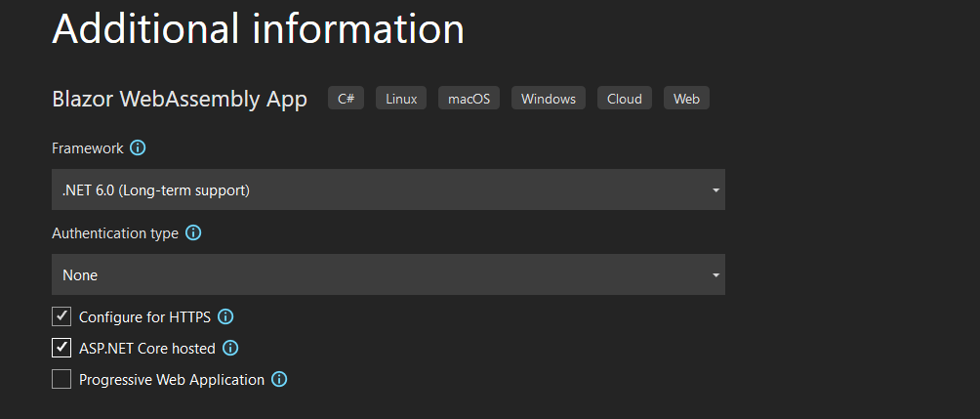The width and height of the screenshot is (980, 419).
Task: Click the Blazor WebAssembly App template name
Action: click(180, 99)
